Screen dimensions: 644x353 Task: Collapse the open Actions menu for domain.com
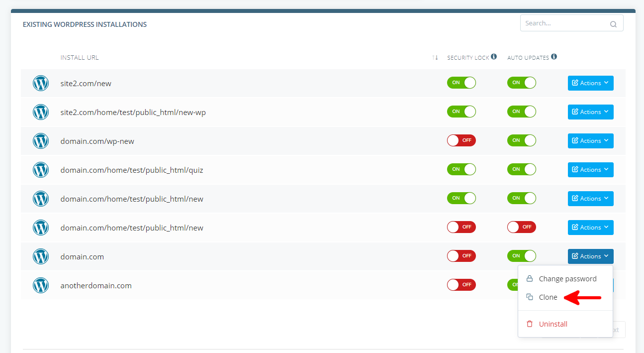(590, 256)
